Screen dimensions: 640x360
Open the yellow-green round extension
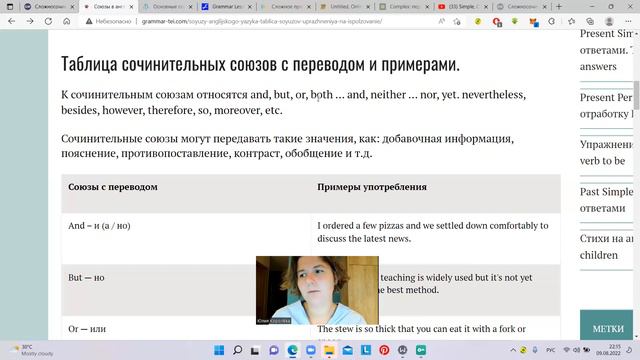click(478, 21)
